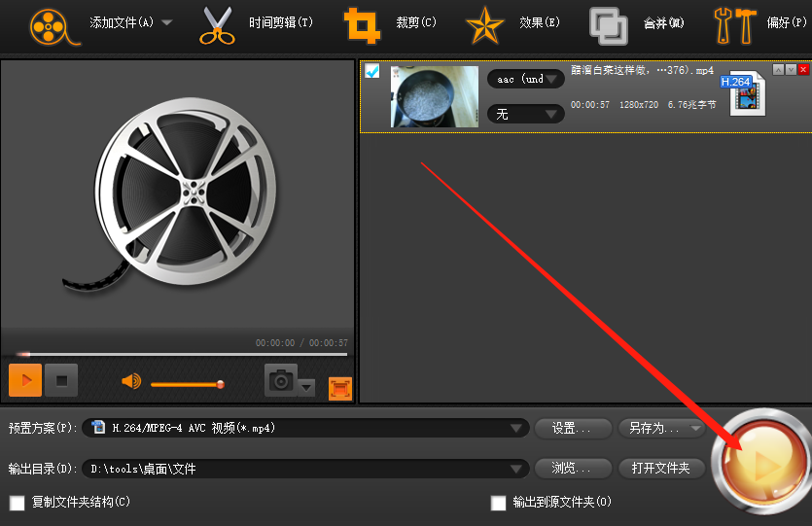Viewport: 812px width, 526px height.
Task: Click the 打开文件夹 open folder button
Action: pyautogui.click(x=662, y=469)
